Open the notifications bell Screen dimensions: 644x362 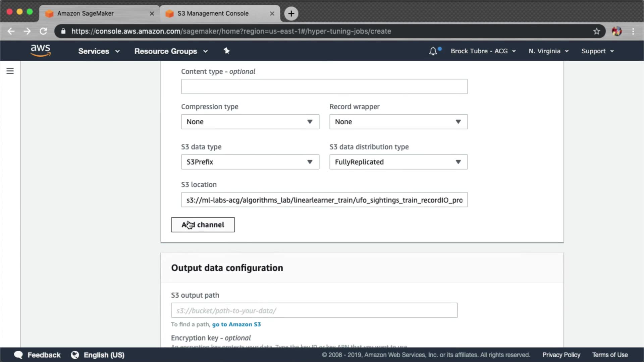coord(433,51)
